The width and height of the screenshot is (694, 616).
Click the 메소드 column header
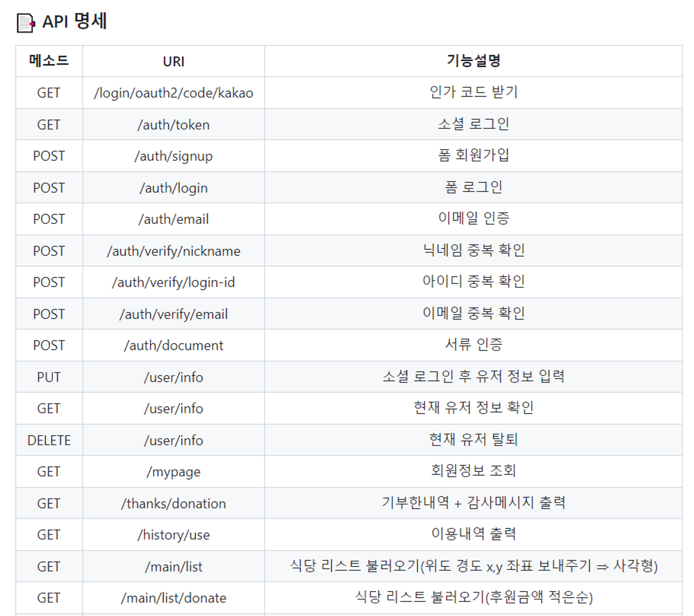coord(49,61)
